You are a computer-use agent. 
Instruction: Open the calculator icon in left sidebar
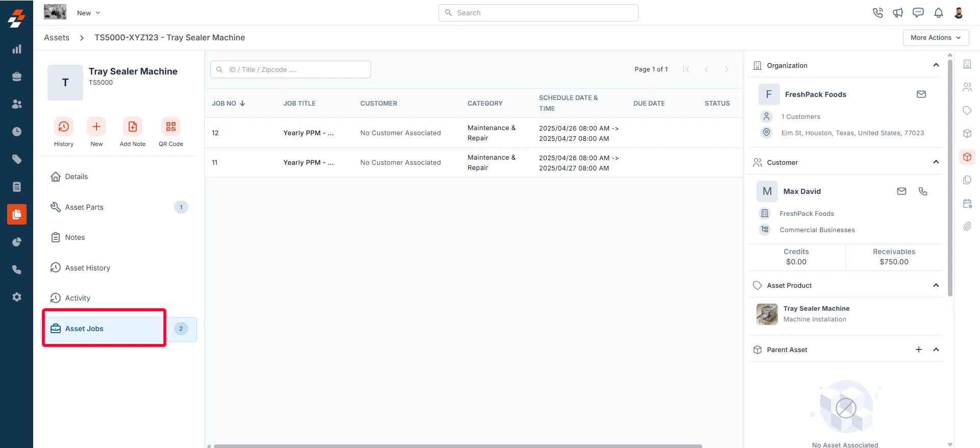coord(17,187)
